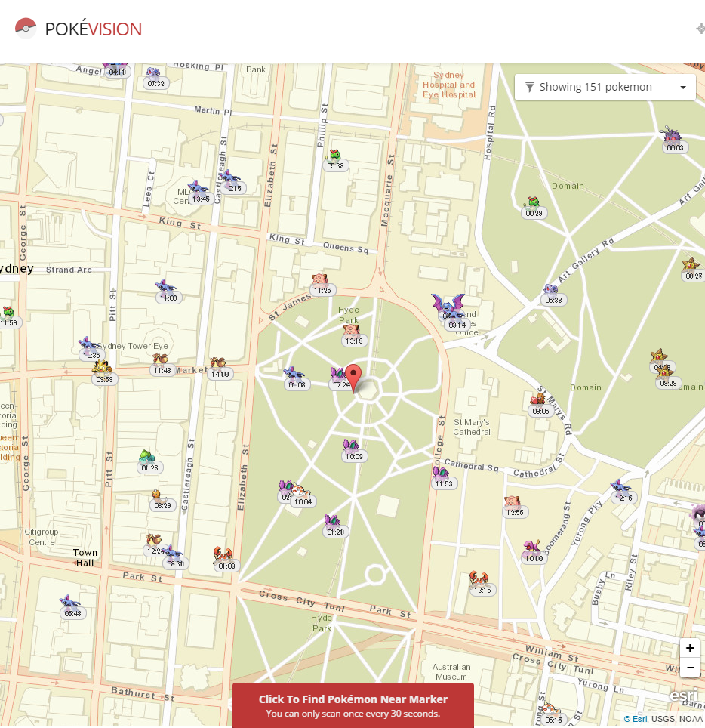Click the 'Sydney Hospital and Eye Hospital' label

(x=449, y=85)
